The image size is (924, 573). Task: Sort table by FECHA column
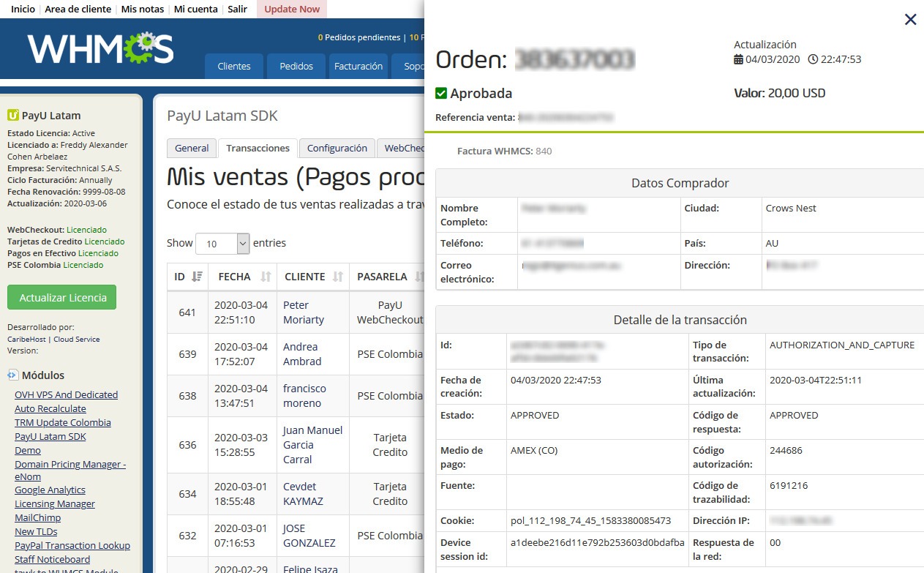(242, 277)
